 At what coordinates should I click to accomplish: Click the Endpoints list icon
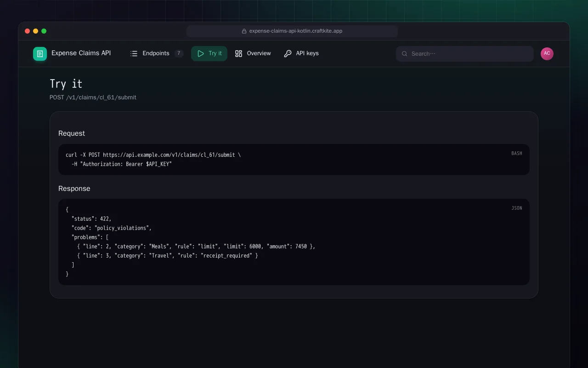click(134, 54)
